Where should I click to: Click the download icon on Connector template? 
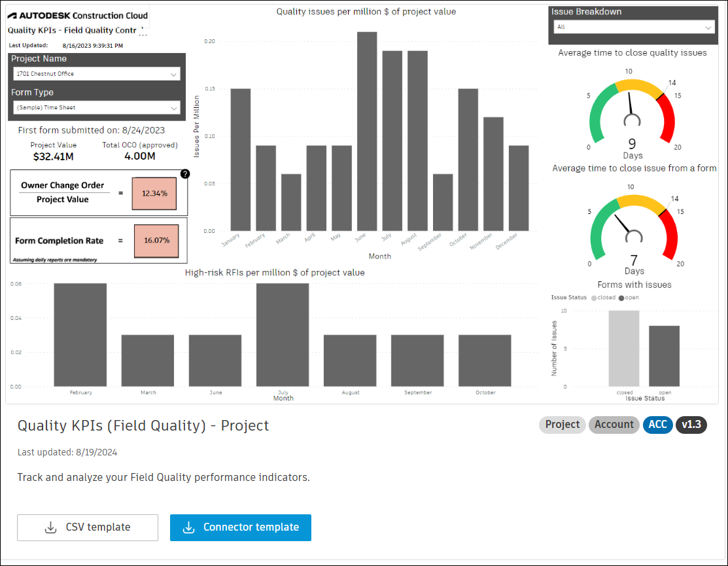[x=188, y=527]
